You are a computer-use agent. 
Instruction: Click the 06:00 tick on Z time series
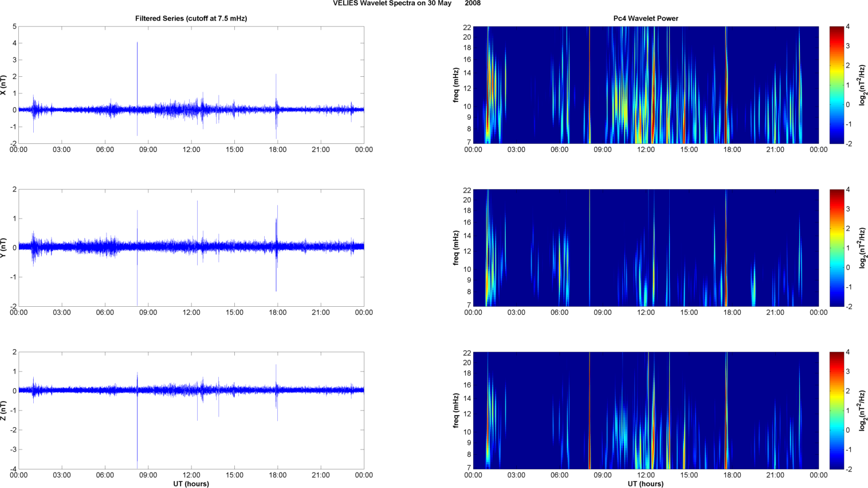point(105,475)
